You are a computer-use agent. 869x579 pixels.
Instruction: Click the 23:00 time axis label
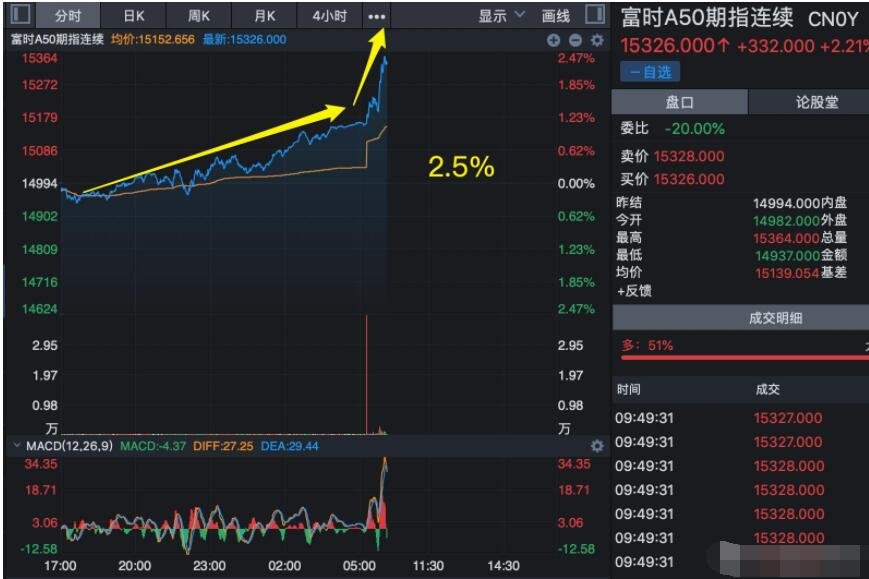(x=209, y=566)
